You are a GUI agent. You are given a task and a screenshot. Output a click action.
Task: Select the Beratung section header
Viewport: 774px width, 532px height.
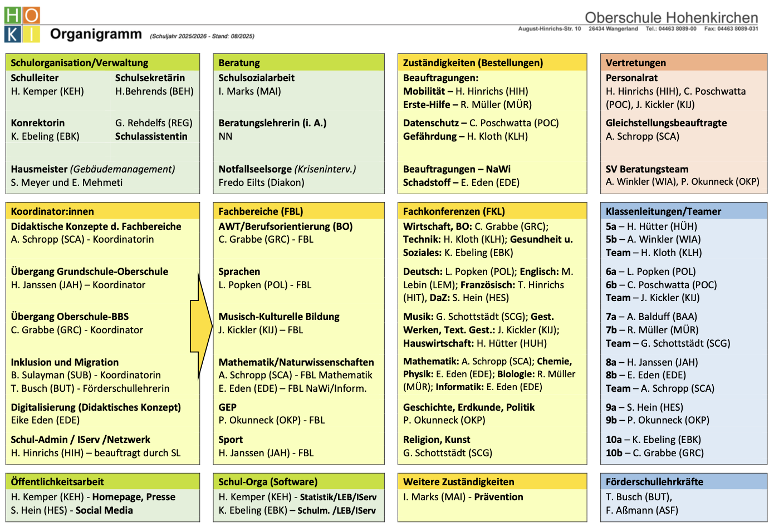[x=239, y=63]
